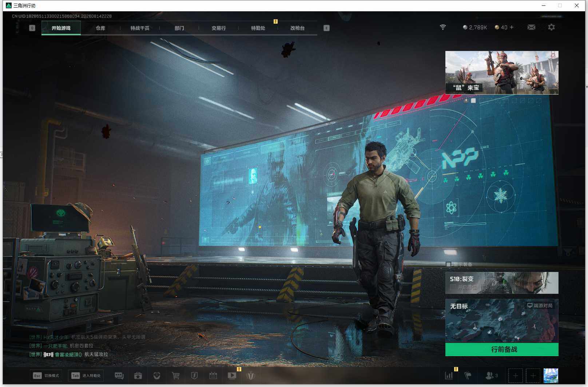Open the statistics bar chart icon

coord(449,376)
